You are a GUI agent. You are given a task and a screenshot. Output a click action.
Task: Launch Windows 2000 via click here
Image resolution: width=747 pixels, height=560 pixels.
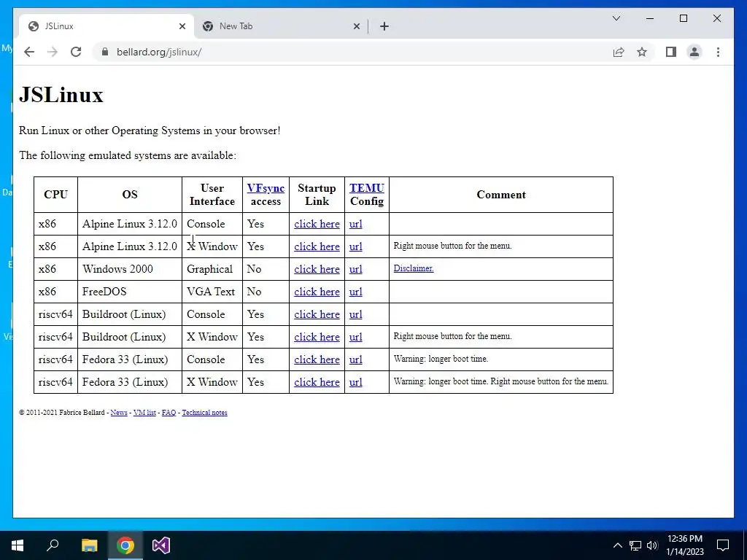(x=317, y=269)
